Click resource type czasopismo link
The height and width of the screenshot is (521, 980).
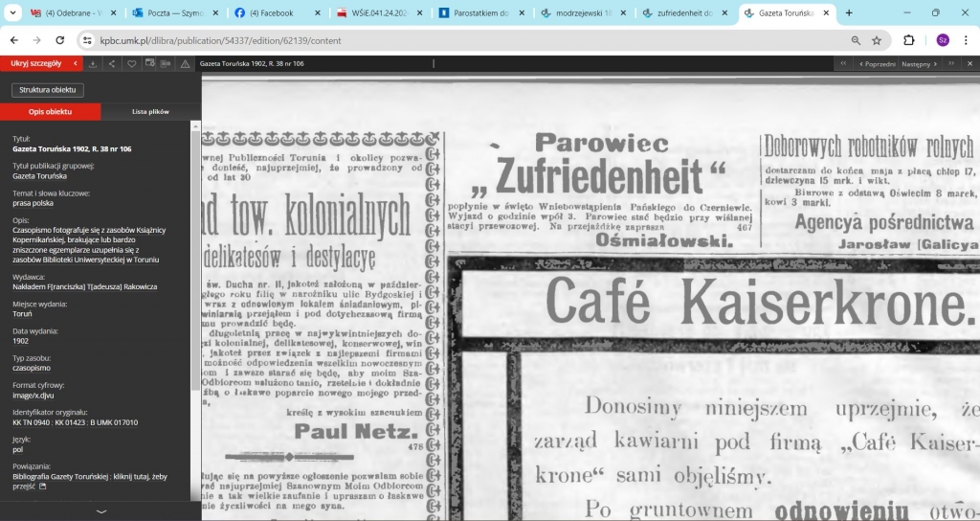click(32, 368)
